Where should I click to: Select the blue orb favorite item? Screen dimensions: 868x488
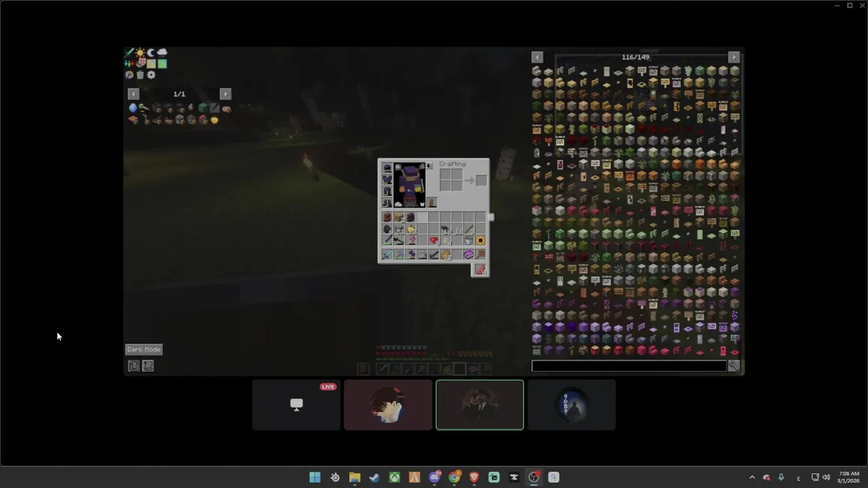tap(133, 108)
